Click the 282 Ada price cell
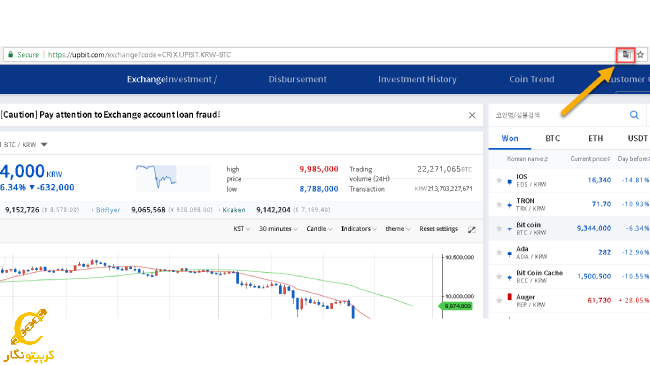The height and width of the screenshot is (365, 650). coord(604,252)
